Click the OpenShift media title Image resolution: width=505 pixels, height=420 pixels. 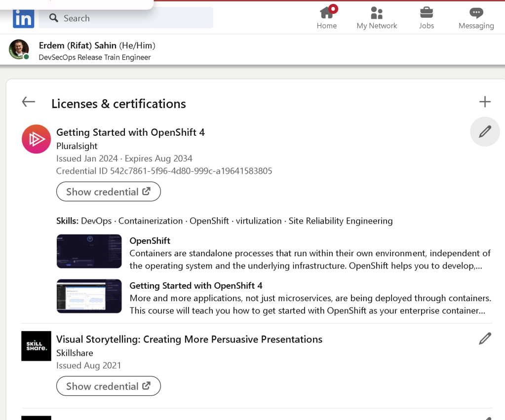click(x=150, y=240)
